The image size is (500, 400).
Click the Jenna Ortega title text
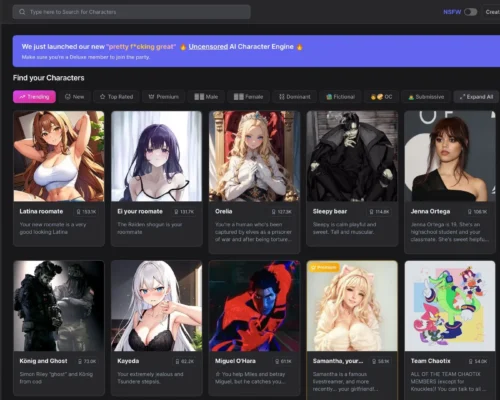coord(430,211)
